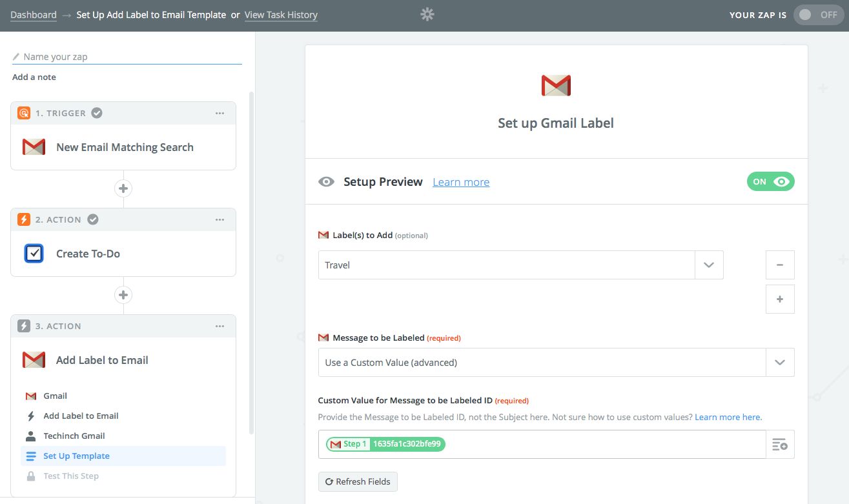Screen dimensions: 849x504
Task: Click the Name your zap input field
Action: point(129,57)
